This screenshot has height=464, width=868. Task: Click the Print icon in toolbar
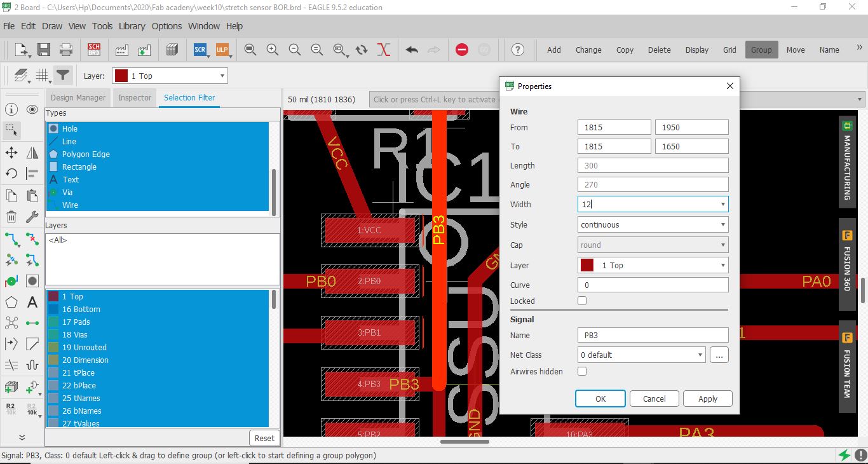pos(65,50)
